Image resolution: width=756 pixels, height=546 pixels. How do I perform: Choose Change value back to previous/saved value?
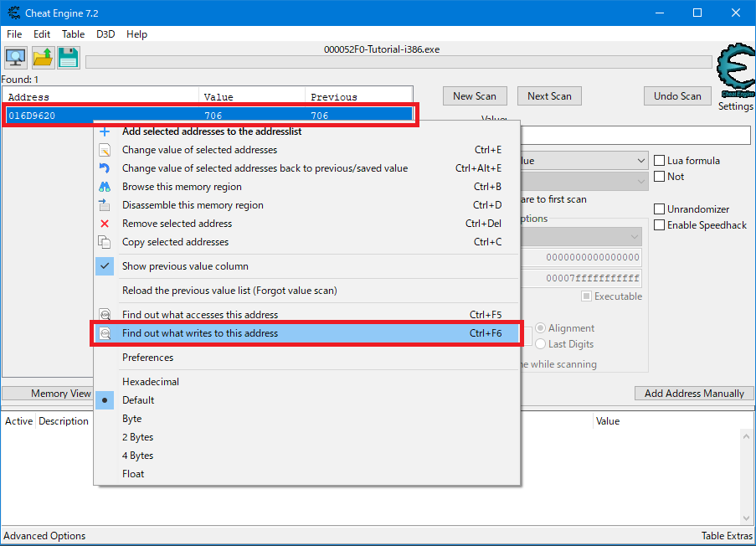[x=306, y=168]
